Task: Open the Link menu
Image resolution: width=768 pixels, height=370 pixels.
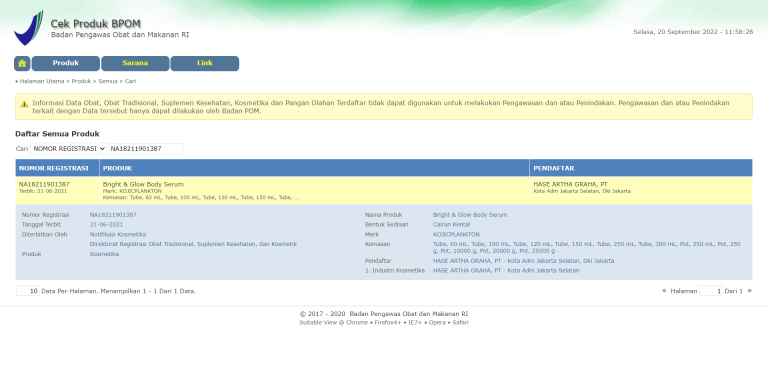Action: tap(205, 64)
